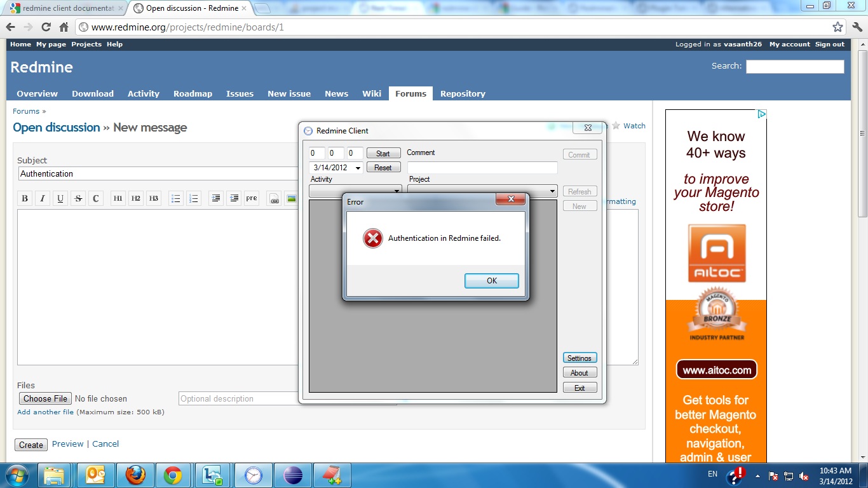
Task: Click OK in the Error dialog
Action: click(x=492, y=280)
